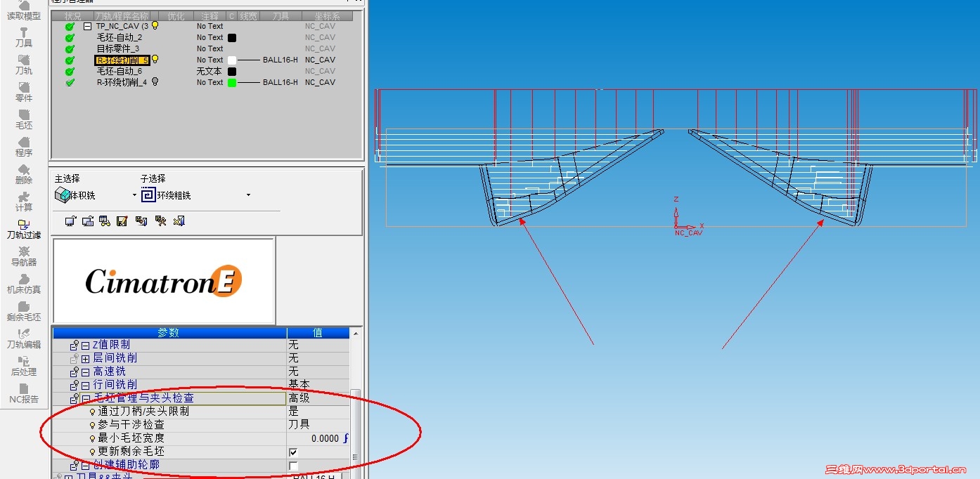The width and height of the screenshot is (980, 479).
Task: Click the 后处理 (post process) sidebar icon
Action: [x=24, y=366]
